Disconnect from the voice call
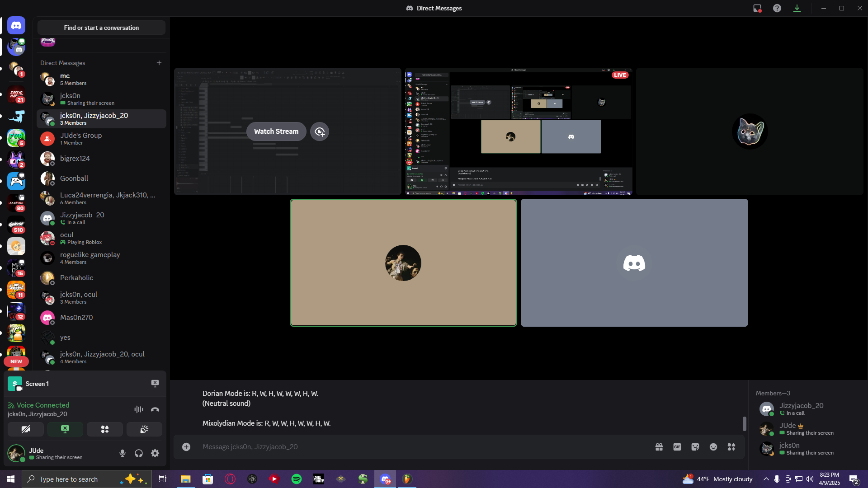 point(155,409)
